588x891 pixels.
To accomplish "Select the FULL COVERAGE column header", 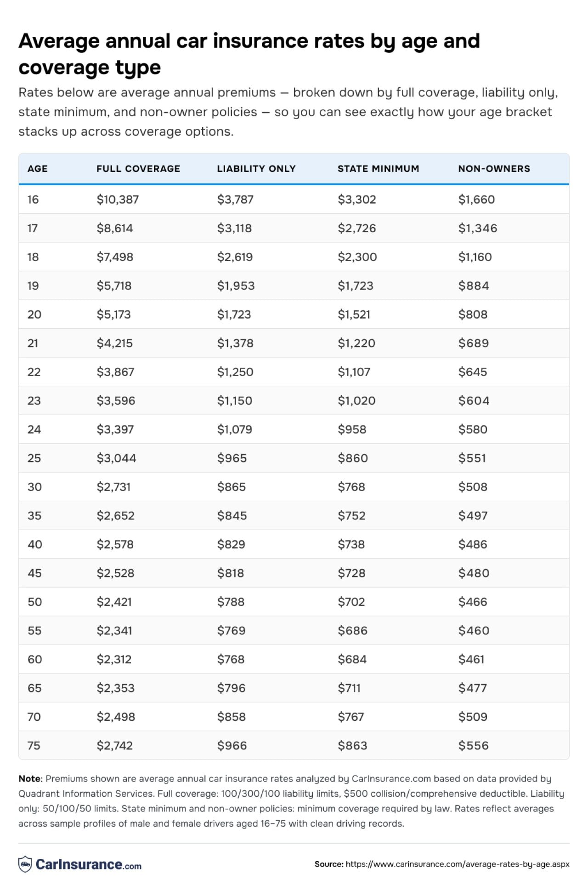I will [138, 169].
